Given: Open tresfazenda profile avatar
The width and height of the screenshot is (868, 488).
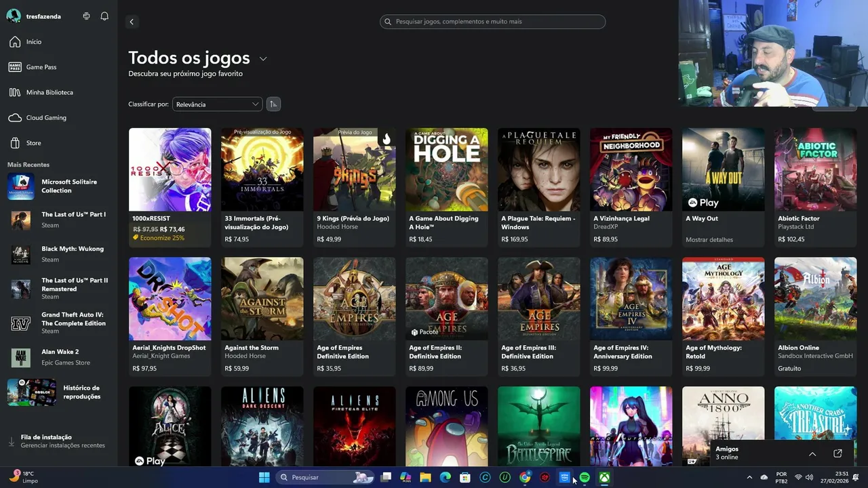Looking at the screenshot, I should tap(14, 16).
